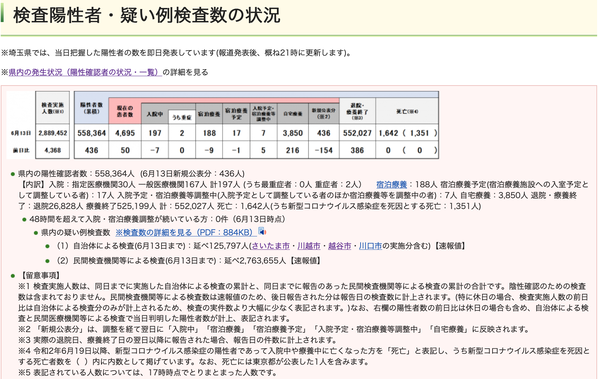600x379 pixels.
Task: Select the table cell showing 386
Action: click(357, 150)
